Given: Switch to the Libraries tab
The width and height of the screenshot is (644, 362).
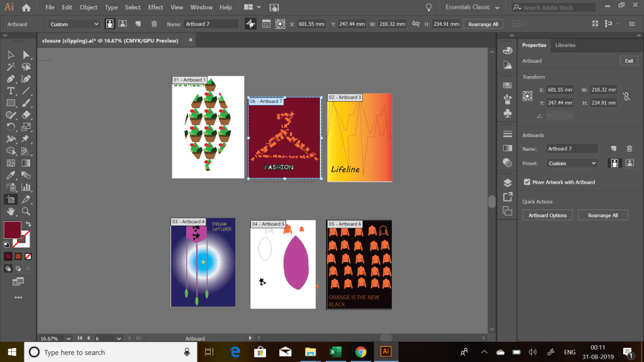Looking at the screenshot, I should [x=565, y=45].
